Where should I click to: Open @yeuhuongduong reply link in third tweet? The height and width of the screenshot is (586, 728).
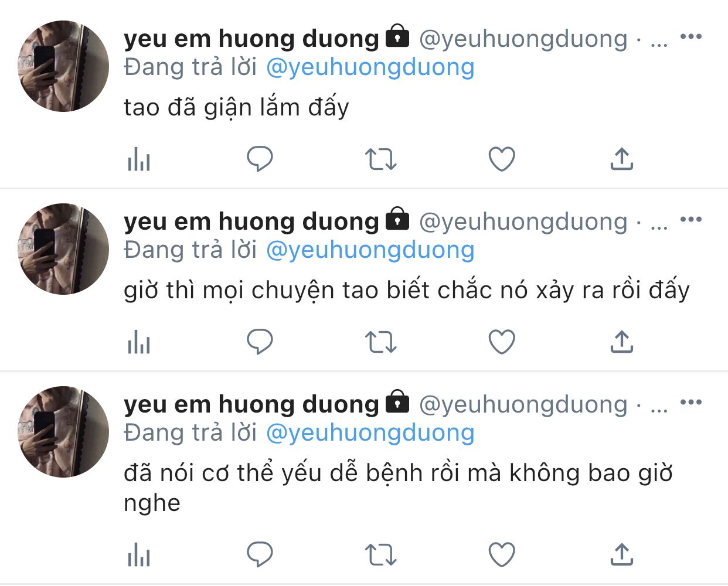(x=370, y=434)
